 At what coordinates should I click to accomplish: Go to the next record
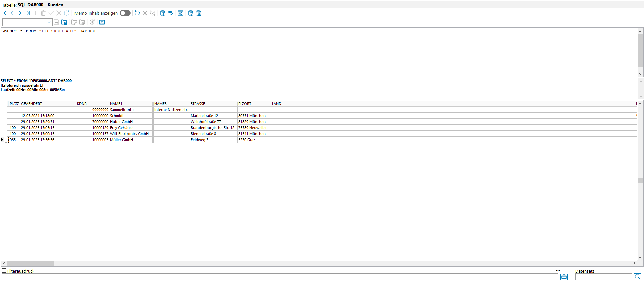pyautogui.click(x=20, y=13)
